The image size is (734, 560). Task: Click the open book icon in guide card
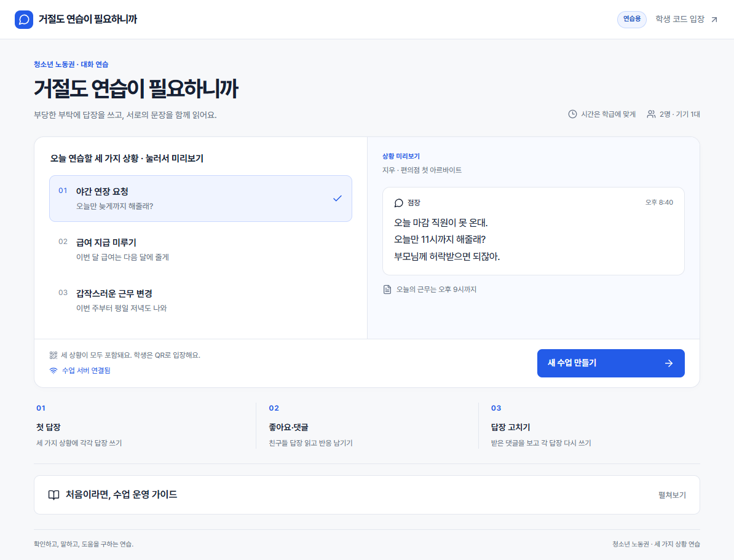click(x=54, y=495)
